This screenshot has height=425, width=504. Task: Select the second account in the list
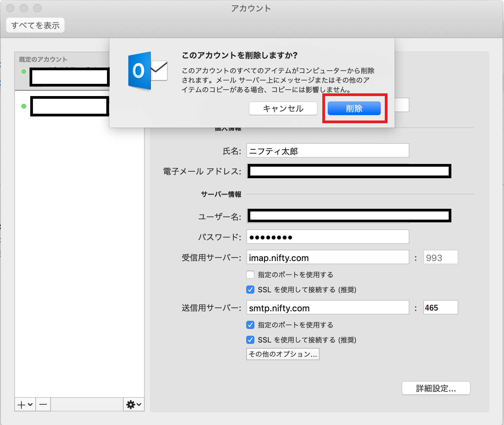(x=69, y=106)
